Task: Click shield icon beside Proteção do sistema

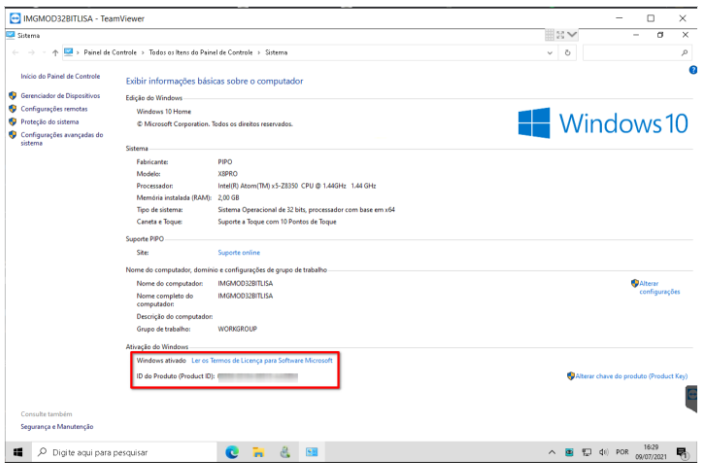Action: 13,122
